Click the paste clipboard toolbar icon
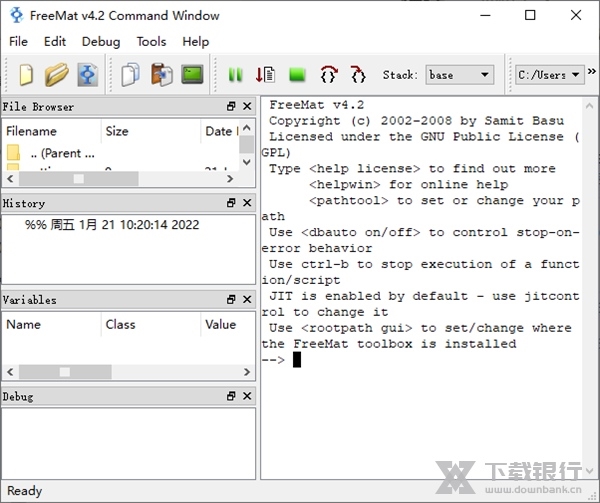 coord(161,75)
